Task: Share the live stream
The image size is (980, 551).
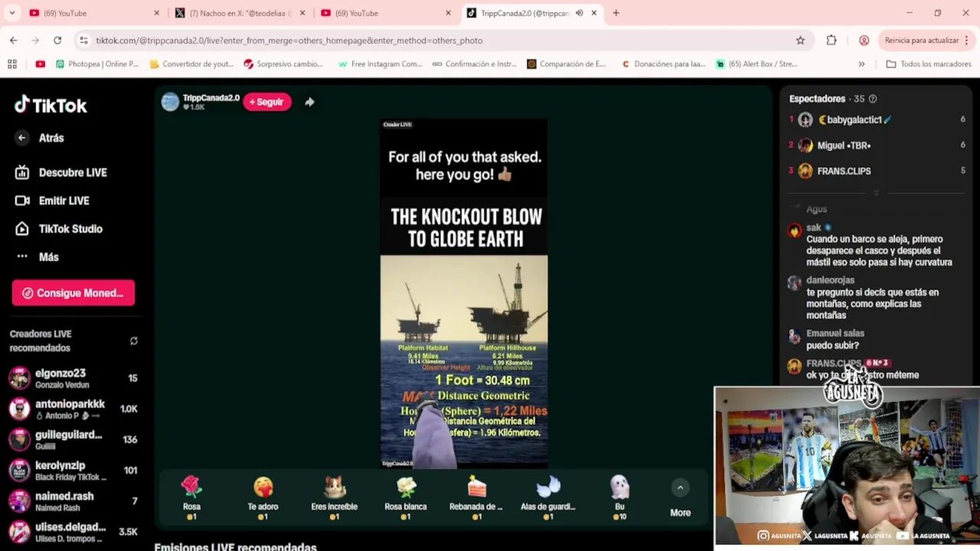Action: pos(309,102)
